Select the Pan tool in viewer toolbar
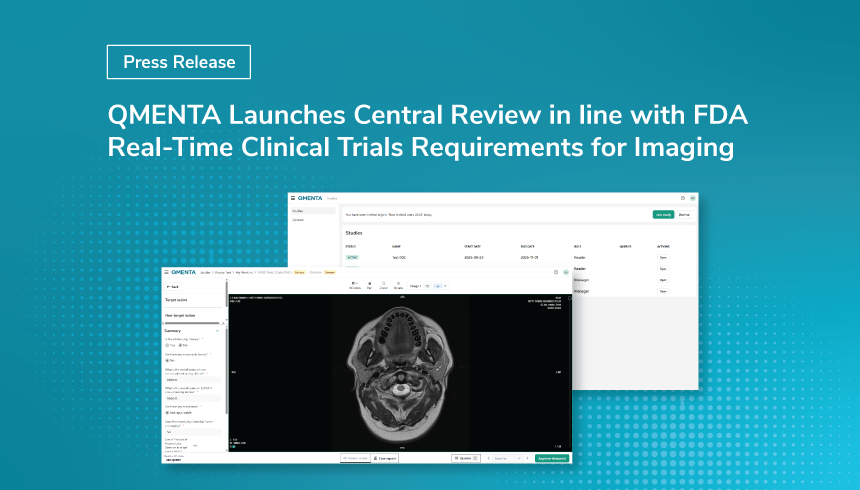Screen dimensions: 860x490 pyautogui.click(x=369, y=285)
